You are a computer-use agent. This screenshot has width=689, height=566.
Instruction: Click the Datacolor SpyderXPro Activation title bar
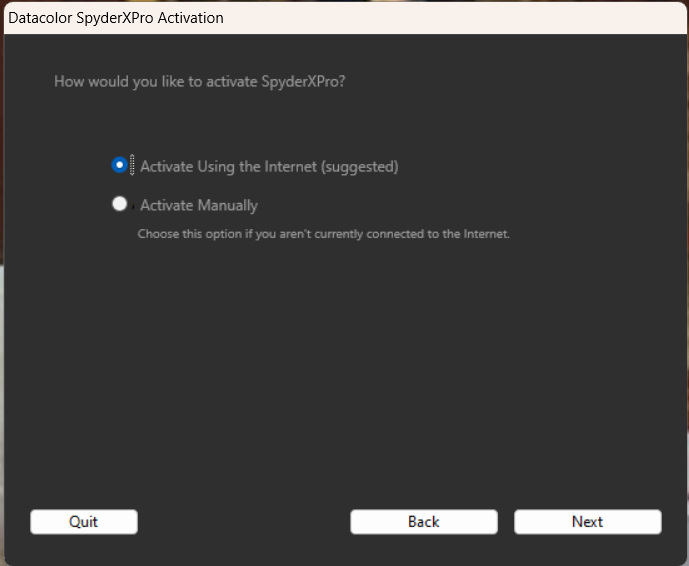click(x=344, y=18)
